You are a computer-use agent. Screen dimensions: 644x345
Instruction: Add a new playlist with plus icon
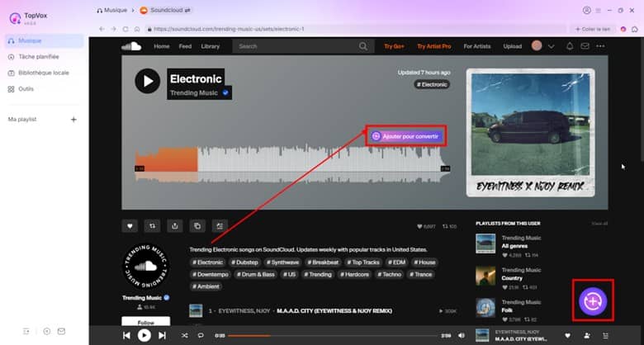[x=73, y=120]
